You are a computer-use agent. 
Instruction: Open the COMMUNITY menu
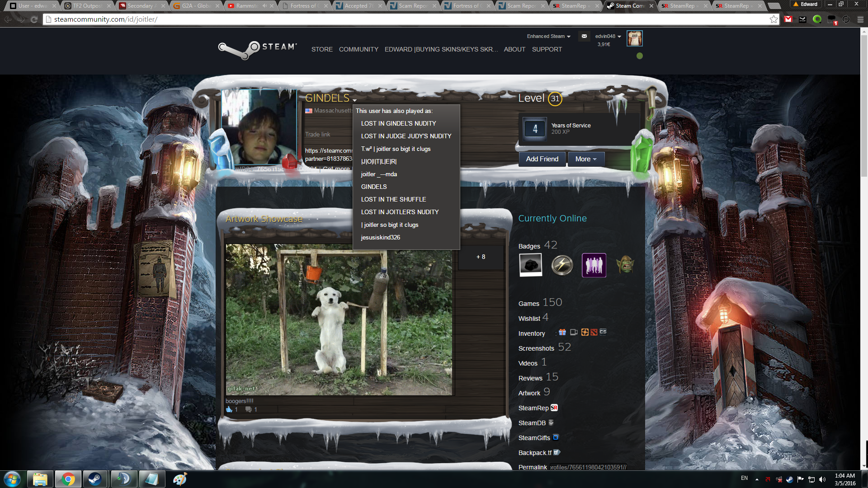click(359, 49)
